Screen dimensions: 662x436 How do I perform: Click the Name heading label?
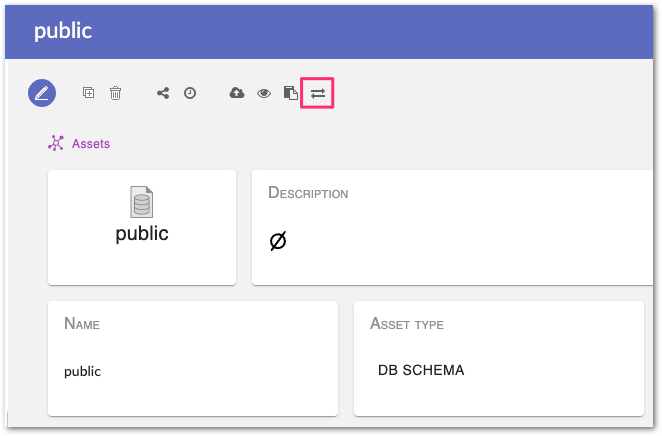tap(82, 324)
